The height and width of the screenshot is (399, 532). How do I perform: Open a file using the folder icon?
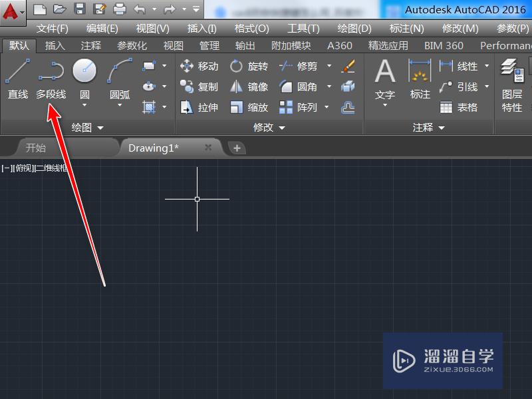[x=59, y=9]
